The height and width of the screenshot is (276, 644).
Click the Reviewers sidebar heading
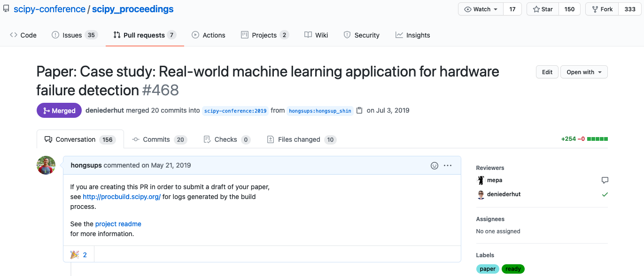(490, 168)
